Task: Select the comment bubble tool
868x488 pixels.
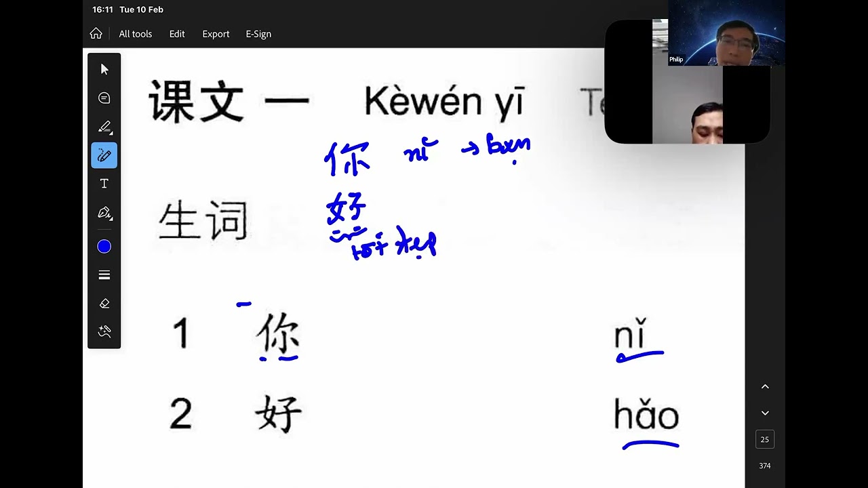Action: [x=104, y=98]
